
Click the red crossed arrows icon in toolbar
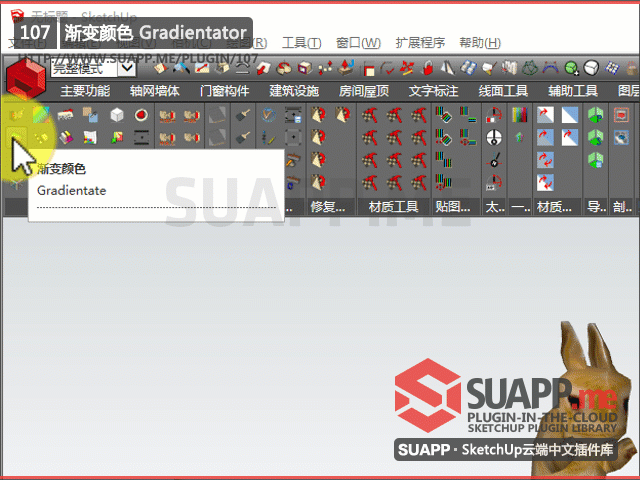pos(407,68)
